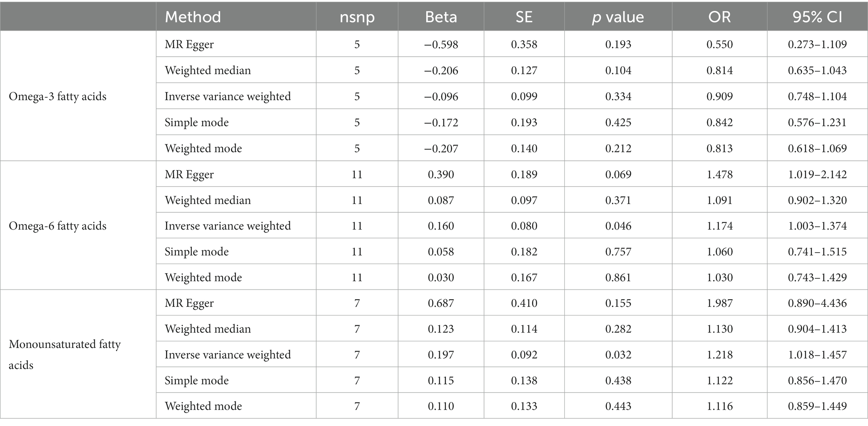Click the p value column header
The image size is (868, 426).
point(618,17)
